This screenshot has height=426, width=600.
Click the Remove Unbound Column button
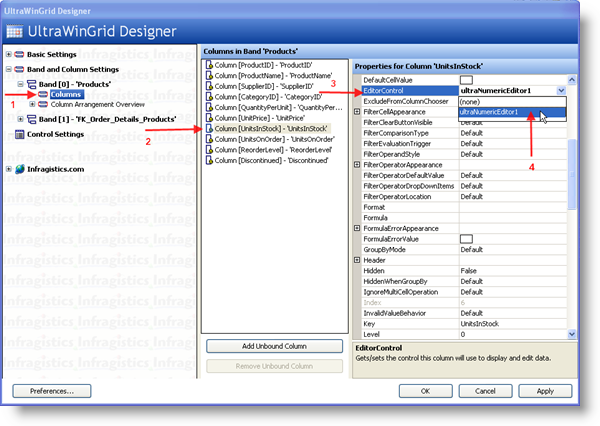click(274, 366)
